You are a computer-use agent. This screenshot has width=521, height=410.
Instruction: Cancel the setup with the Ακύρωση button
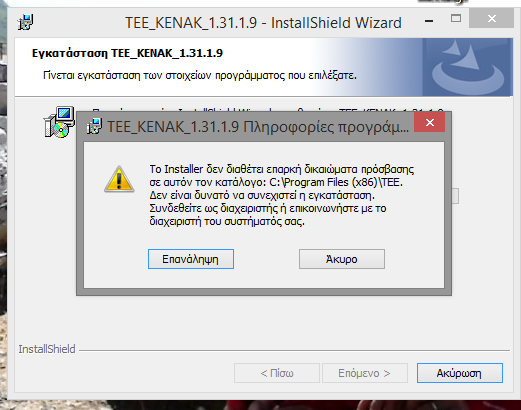point(460,373)
